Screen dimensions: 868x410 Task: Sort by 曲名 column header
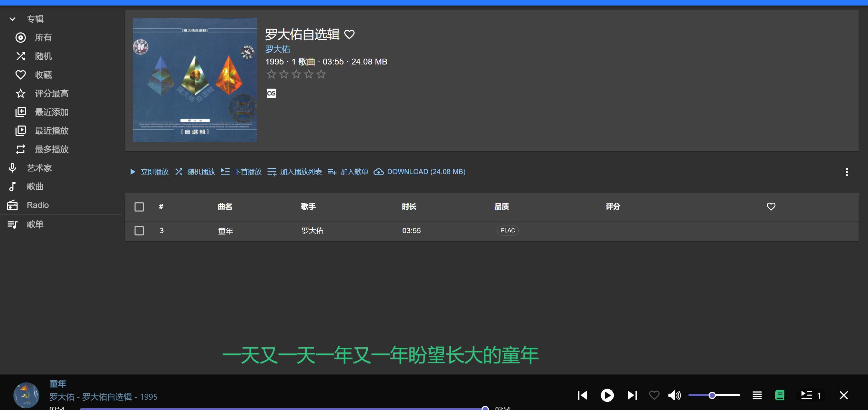click(x=225, y=207)
